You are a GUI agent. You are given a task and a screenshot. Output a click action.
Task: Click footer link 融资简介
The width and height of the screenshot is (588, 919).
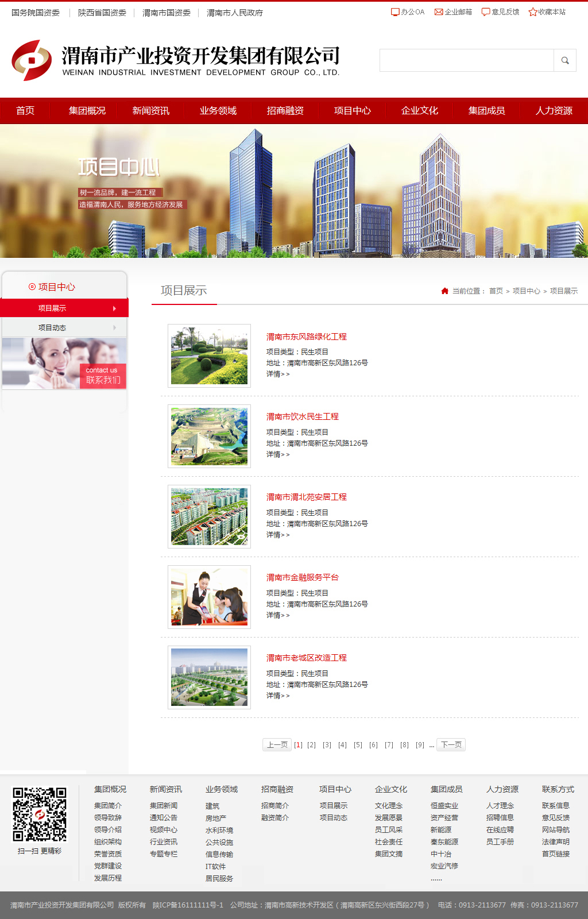[275, 818]
